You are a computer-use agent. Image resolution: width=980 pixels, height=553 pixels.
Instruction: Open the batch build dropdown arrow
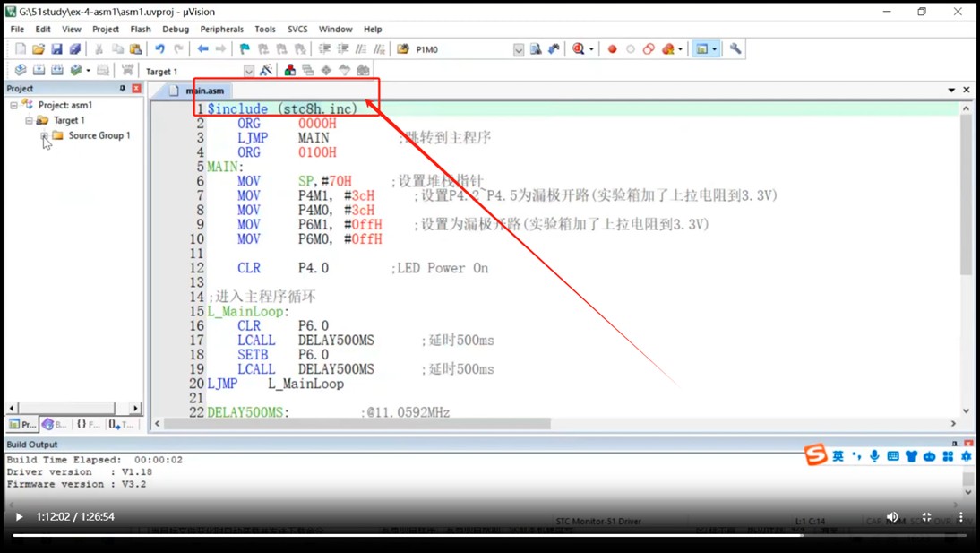[x=88, y=71]
